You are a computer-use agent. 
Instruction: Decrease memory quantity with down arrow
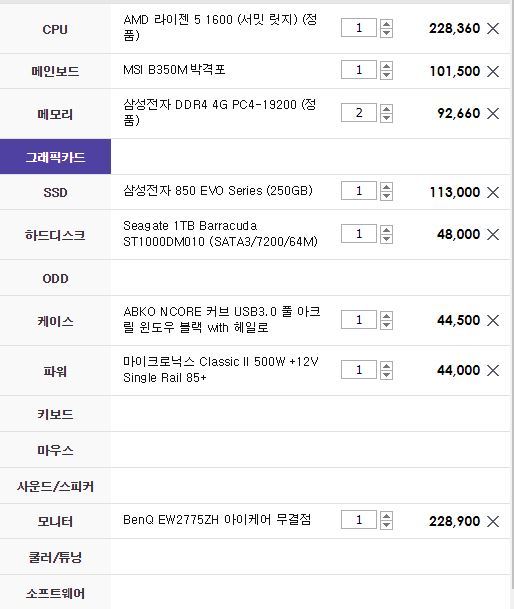(386, 118)
